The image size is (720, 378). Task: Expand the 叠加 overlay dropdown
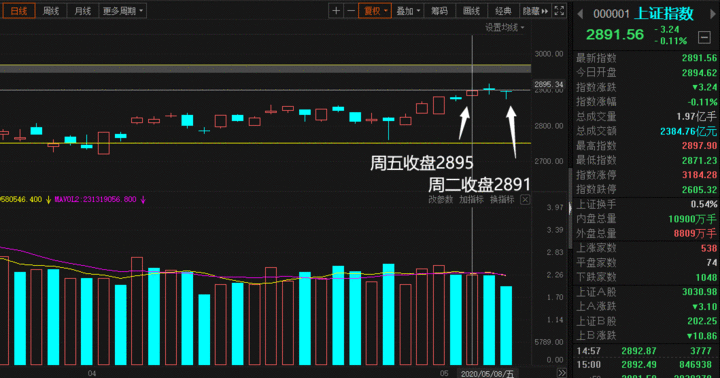point(408,11)
